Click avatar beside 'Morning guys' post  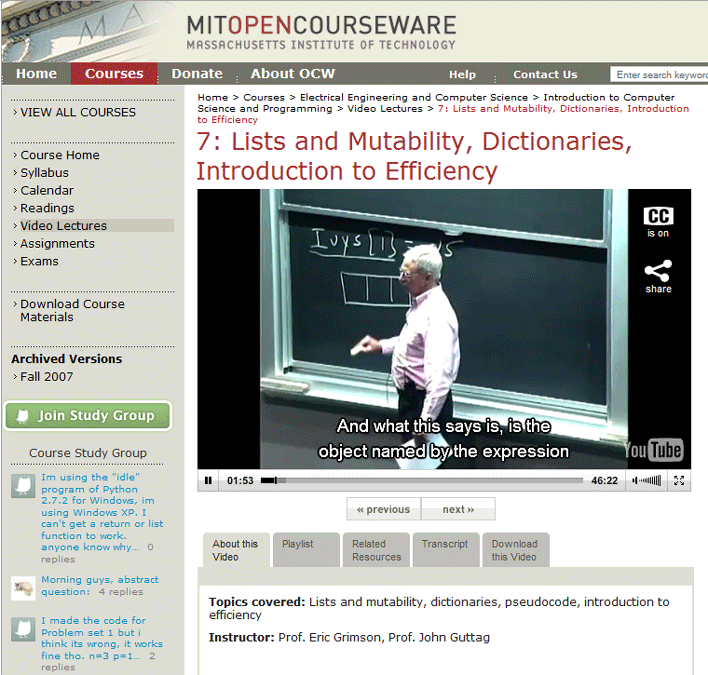(x=23, y=588)
